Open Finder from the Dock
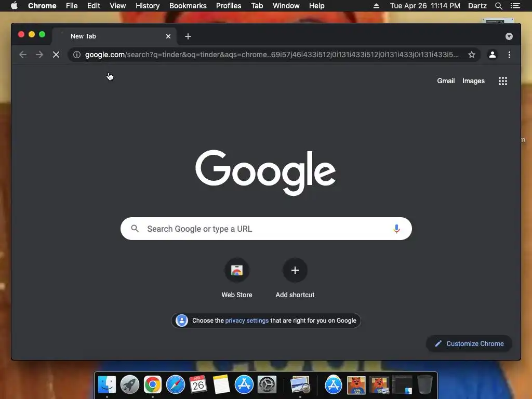Screen dimensions: 532x399 (107, 384)
